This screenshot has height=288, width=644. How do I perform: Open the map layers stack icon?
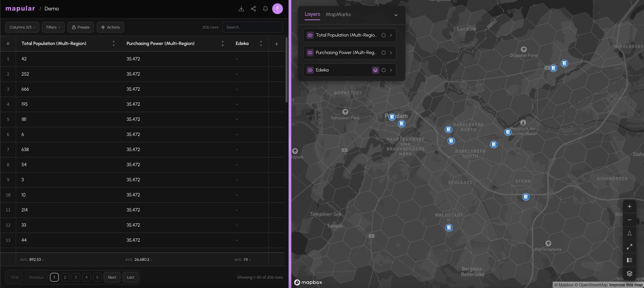point(630,274)
